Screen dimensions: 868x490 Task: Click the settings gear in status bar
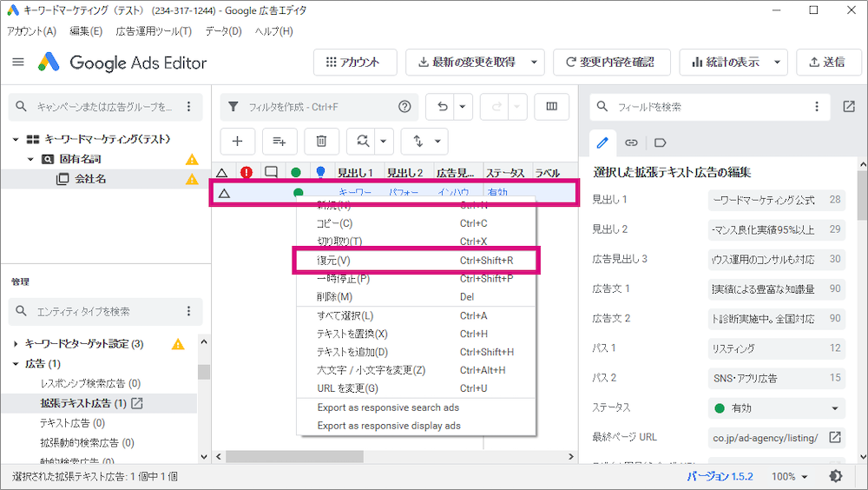[836, 476]
